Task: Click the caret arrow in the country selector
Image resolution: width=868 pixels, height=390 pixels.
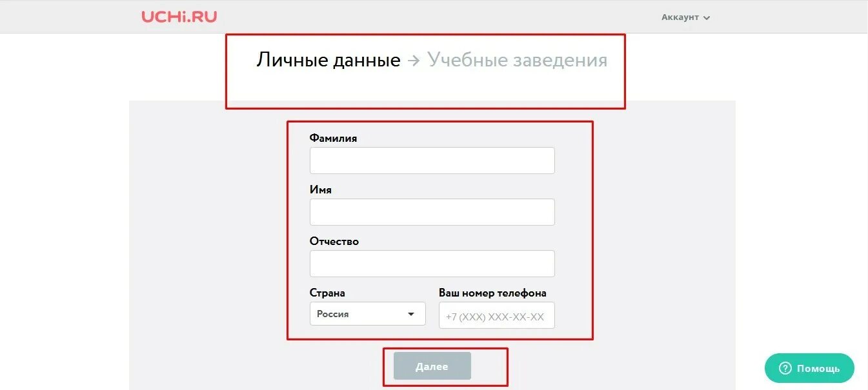Action: click(411, 315)
